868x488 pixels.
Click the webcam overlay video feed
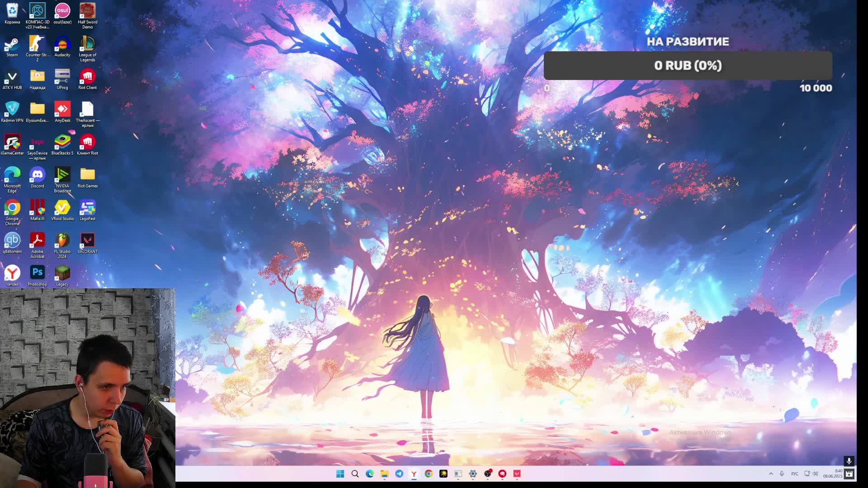click(x=88, y=388)
